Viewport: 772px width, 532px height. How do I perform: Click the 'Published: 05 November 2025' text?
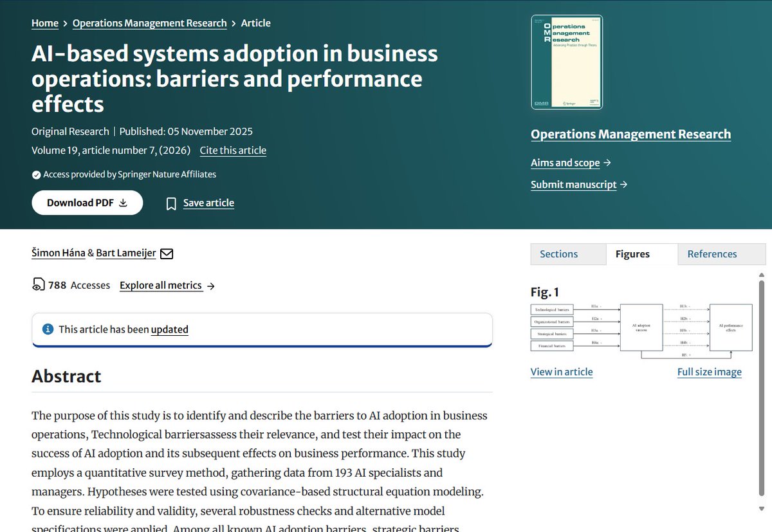[186, 131]
